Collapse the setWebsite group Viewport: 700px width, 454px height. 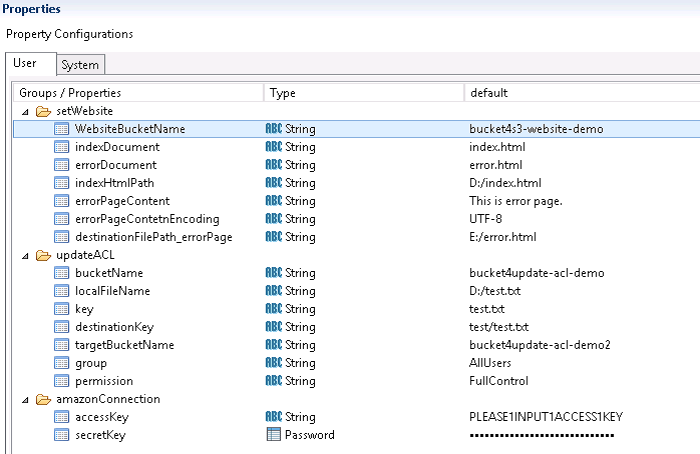25,112
